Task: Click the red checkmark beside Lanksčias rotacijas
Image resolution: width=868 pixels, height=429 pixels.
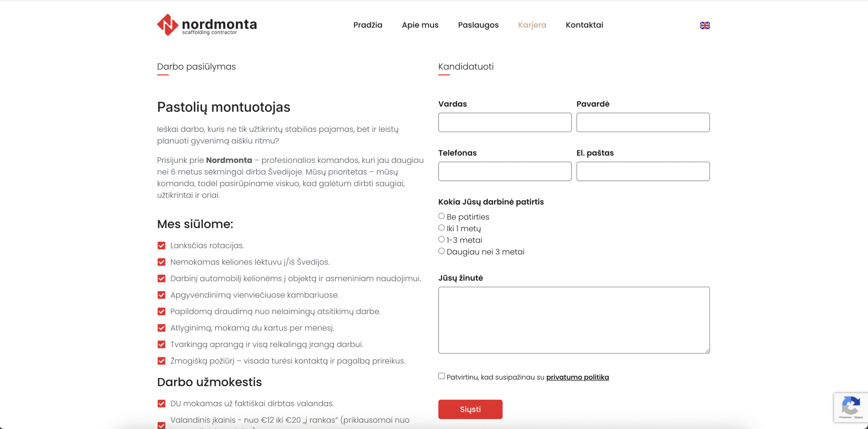Action: tap(161, 246)
